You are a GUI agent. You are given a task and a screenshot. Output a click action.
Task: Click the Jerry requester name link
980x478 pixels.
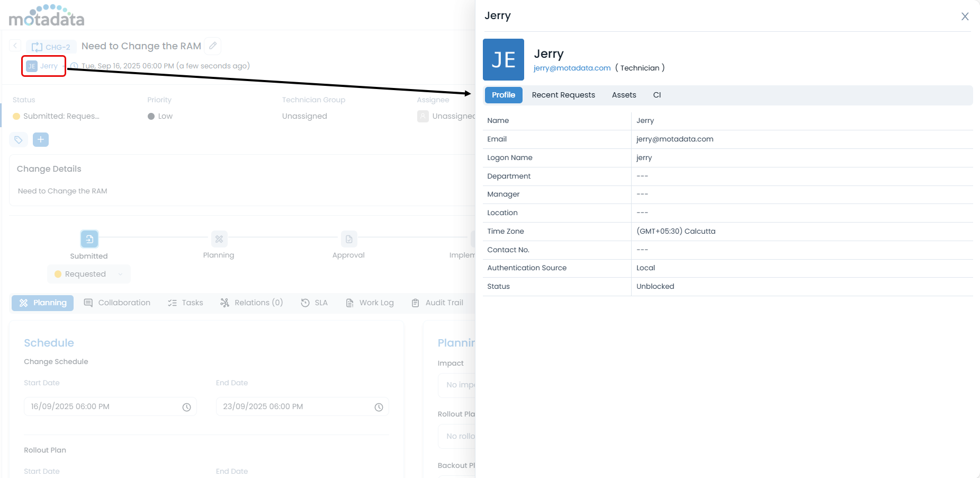pos(49,66)
